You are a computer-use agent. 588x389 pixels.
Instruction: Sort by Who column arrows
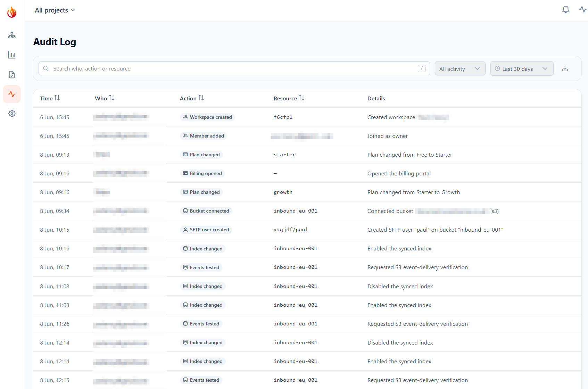pos(111,98)
